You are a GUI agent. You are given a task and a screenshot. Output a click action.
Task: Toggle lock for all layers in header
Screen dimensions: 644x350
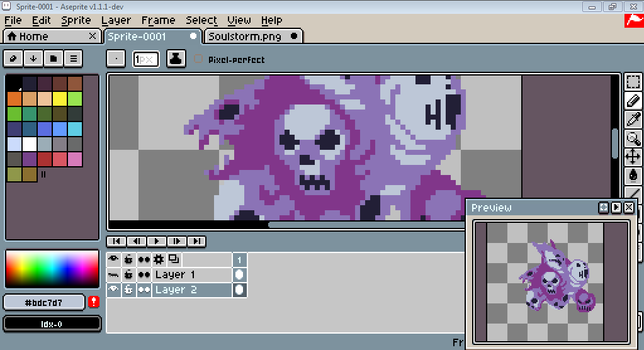[x=128, y=259]
